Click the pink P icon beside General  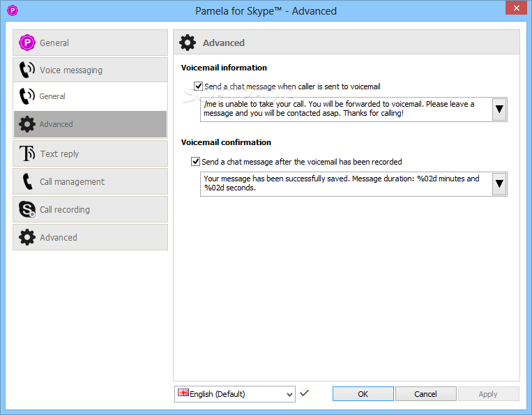[x=27, y=43]
